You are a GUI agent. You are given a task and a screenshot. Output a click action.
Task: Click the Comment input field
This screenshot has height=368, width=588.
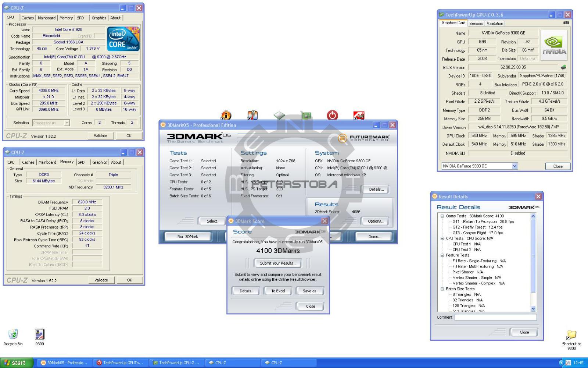495,317
